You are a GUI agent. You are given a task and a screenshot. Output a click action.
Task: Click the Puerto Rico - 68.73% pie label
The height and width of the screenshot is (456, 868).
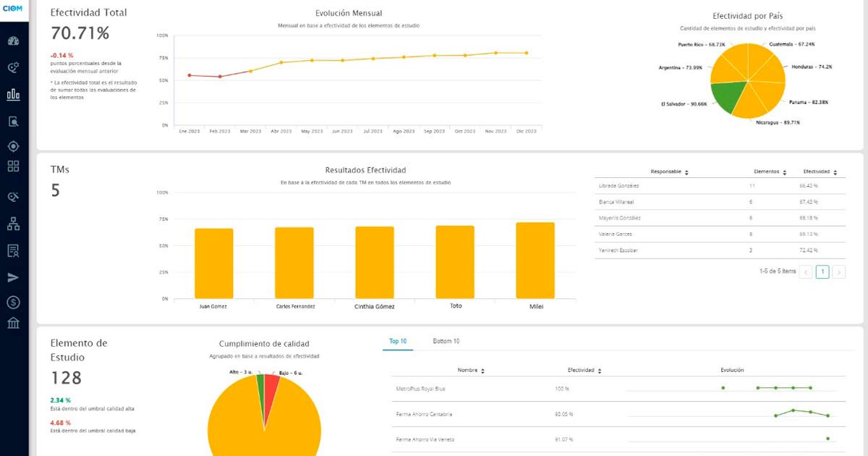(x=701, y=44)
